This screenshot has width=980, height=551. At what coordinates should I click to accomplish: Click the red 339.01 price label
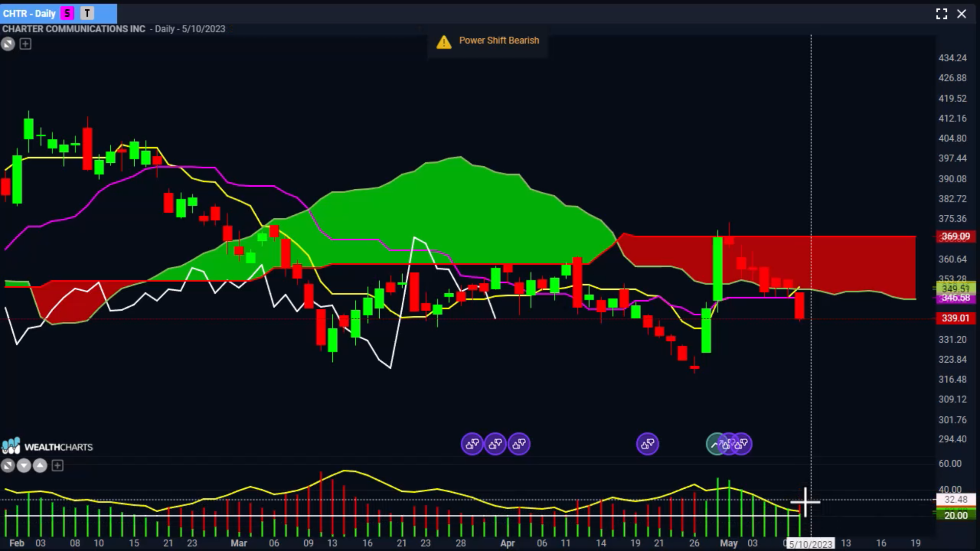955,318
